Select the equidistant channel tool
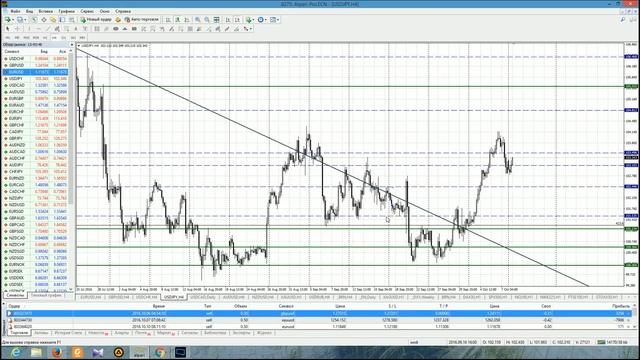 click(x=57, y=29)
